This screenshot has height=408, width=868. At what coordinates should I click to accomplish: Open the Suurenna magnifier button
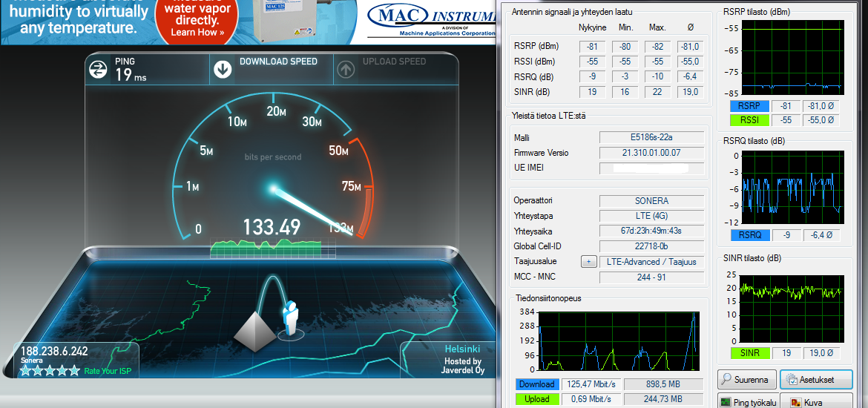[x=747, y=380]
